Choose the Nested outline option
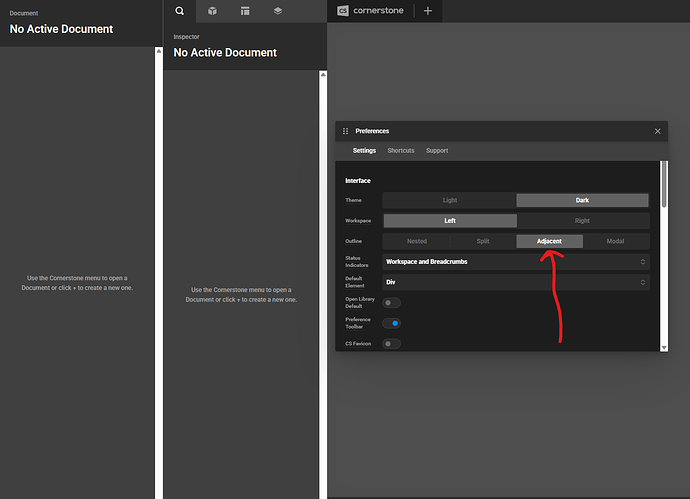This screenshot has height=499, width=690. click(416, 241)
